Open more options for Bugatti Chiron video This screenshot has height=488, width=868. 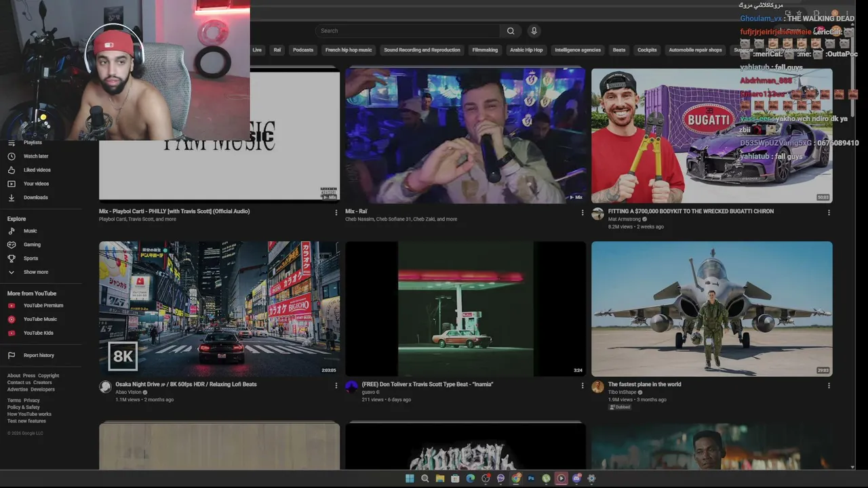click(828, 212)
